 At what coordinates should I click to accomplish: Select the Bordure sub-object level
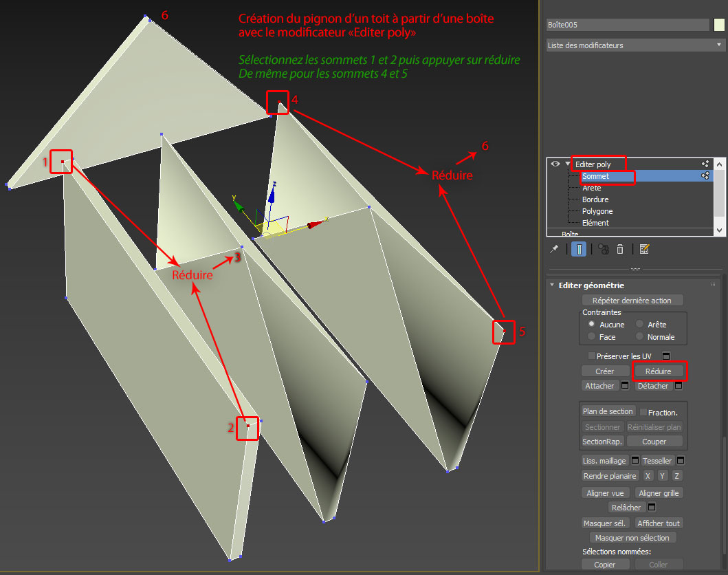[595, 199]
